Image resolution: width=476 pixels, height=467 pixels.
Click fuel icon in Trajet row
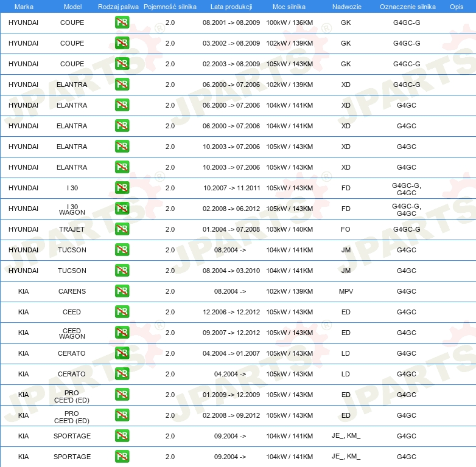pyautogui.click(x=122, y=229)
